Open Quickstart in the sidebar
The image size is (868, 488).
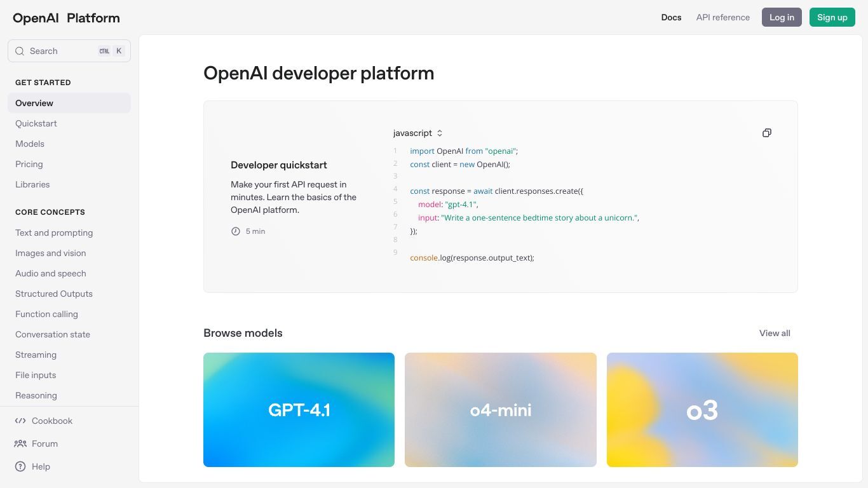69,123
